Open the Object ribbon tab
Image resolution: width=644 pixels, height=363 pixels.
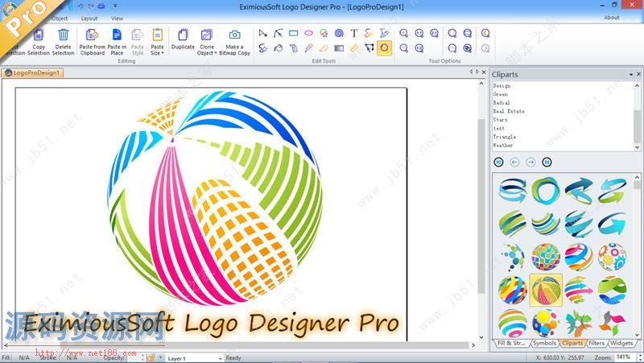(x=60, y=19)
